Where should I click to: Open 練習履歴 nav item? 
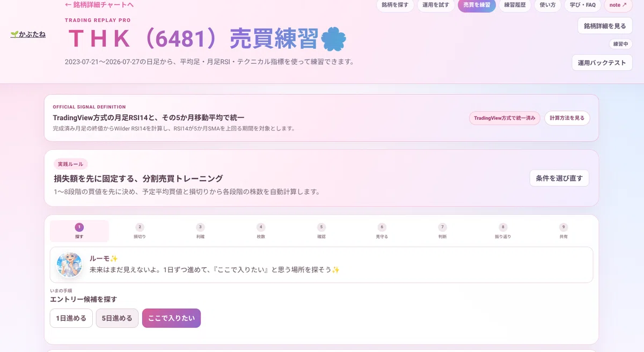coord(515,5)
